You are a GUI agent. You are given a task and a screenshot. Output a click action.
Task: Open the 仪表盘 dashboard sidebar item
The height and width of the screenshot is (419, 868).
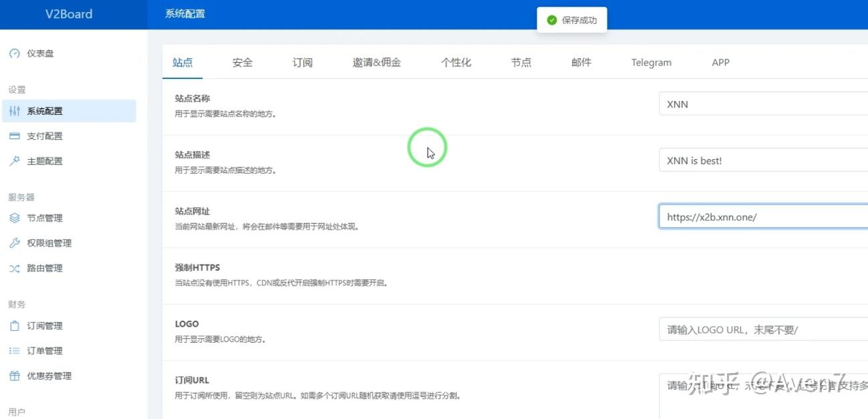41,53
